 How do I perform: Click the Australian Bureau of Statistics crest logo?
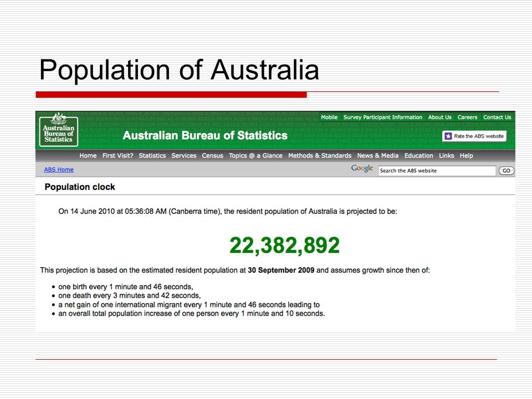(x=59, y=130)
